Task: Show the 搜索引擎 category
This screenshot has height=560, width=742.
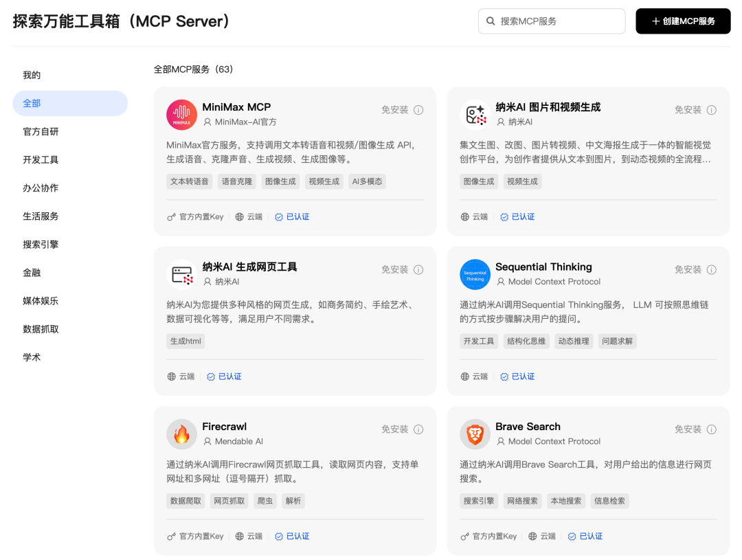Action: click(70, 244)
